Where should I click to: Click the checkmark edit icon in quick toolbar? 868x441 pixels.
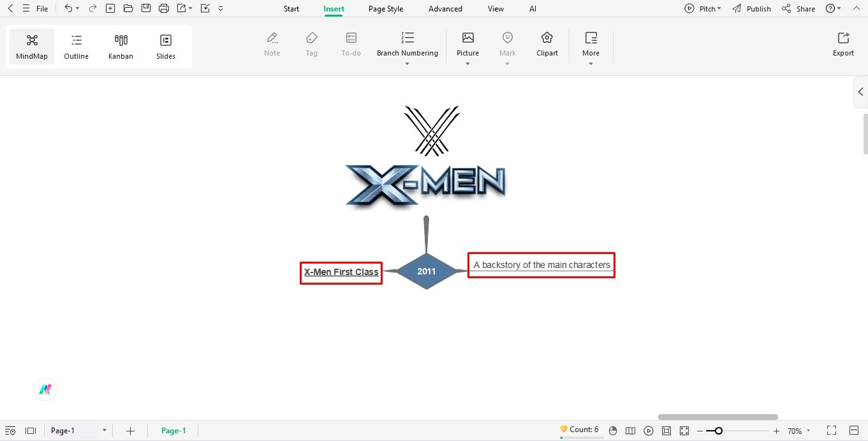pos(205,9)
